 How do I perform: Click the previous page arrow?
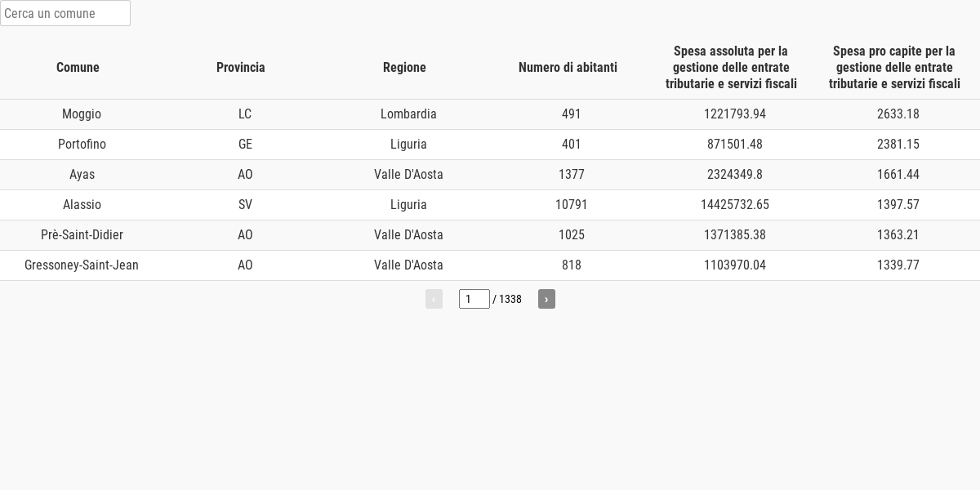(434, 299)
